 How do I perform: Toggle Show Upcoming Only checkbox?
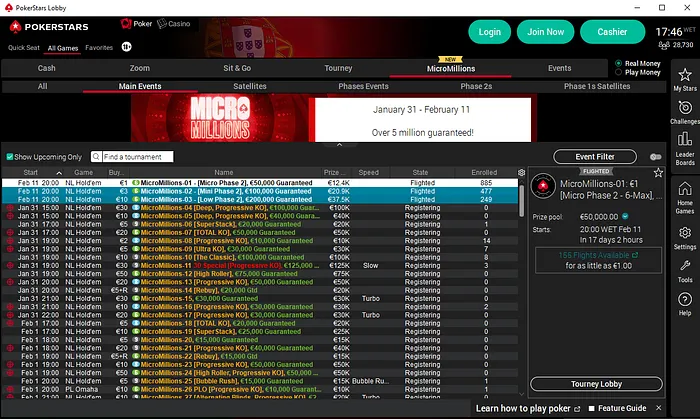click(x=9, y=157)
